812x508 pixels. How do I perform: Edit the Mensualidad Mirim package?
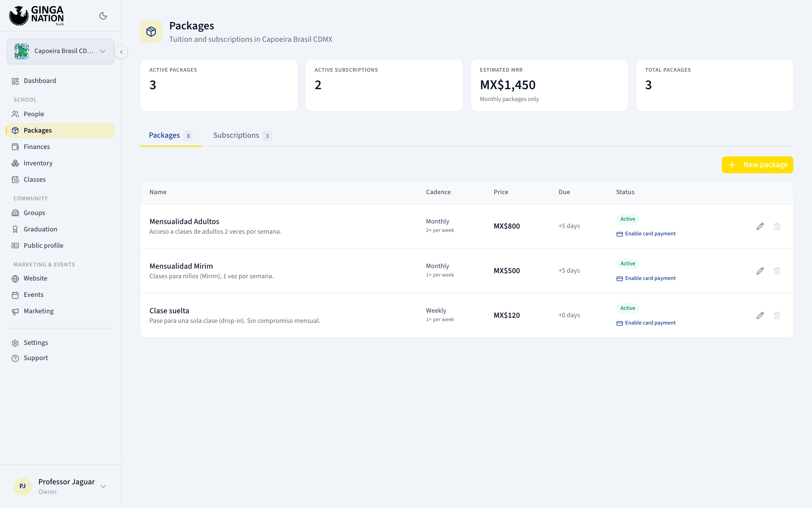tap(760, 271)
